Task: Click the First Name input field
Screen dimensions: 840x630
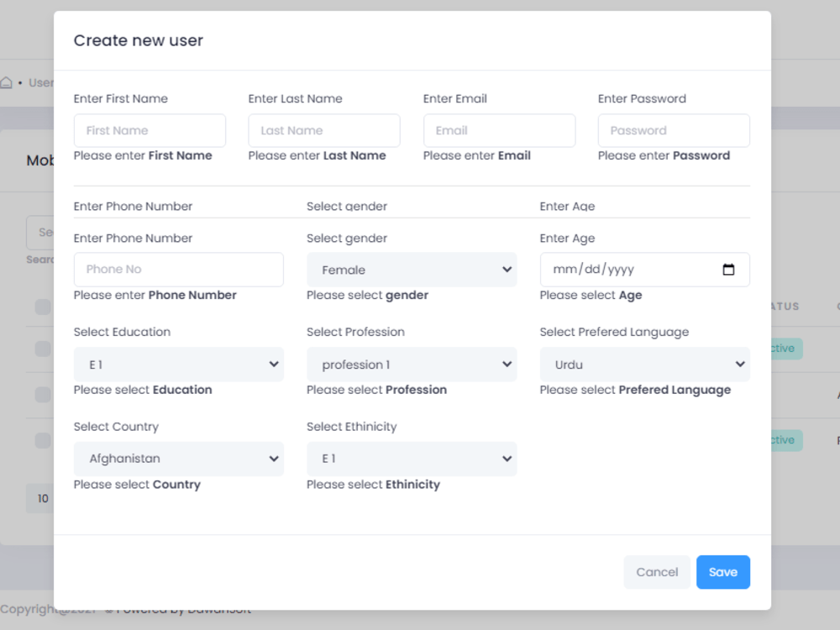Action: point(150,130)
